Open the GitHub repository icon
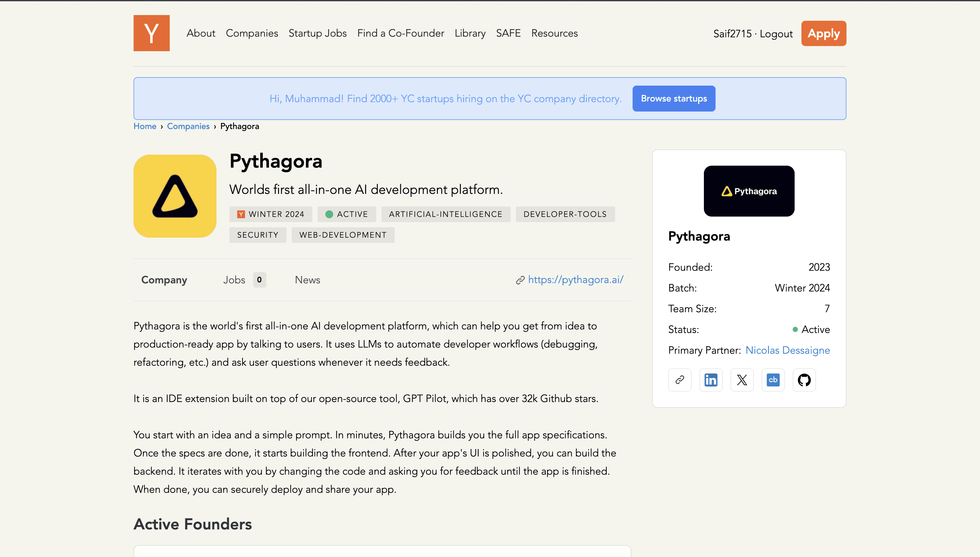The width and height of the screenshot is (980, 557). pyautogui.click(x=804, y=380)
